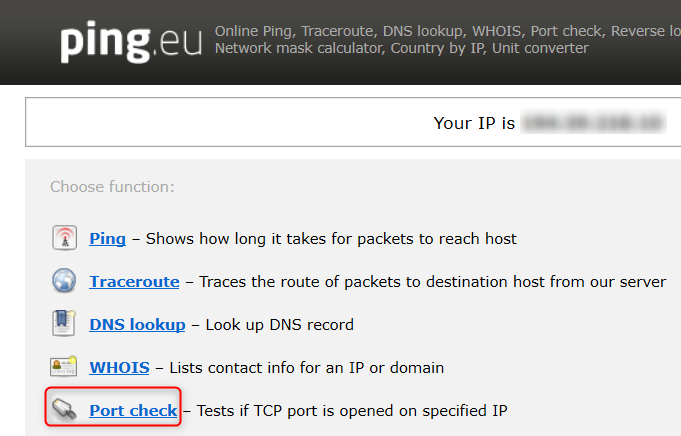Screen dimensions: 681x436
Task: Select the Port check link
Action: click(133, 411)
